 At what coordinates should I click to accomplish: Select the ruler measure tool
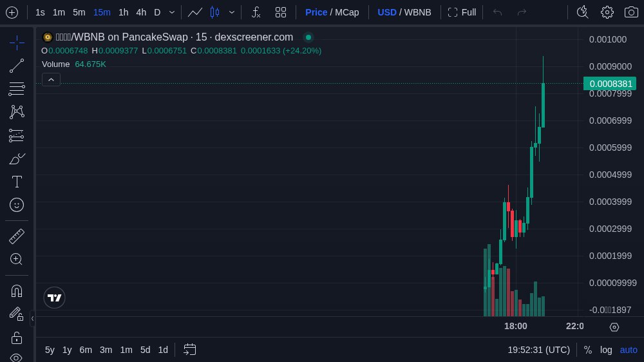pos(17,236)
